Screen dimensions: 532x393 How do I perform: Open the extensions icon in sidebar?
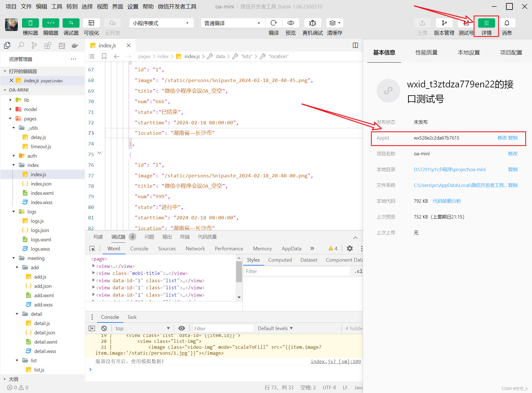pos(48,45)
